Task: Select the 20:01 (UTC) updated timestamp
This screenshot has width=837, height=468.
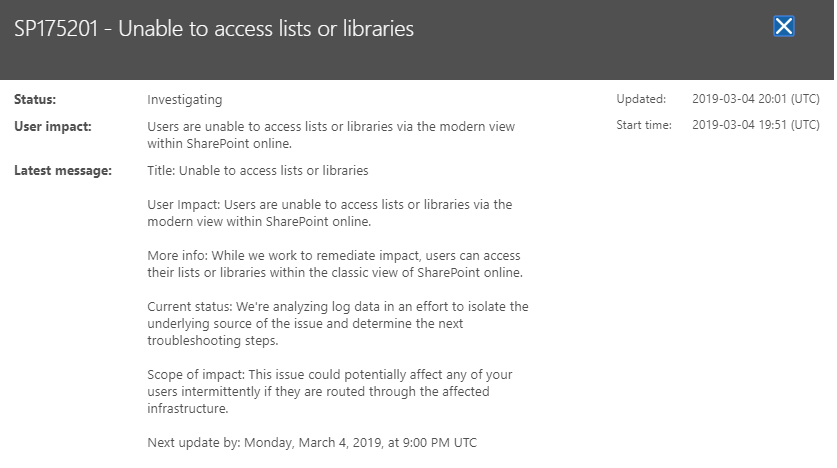Action: coord(755,99)
